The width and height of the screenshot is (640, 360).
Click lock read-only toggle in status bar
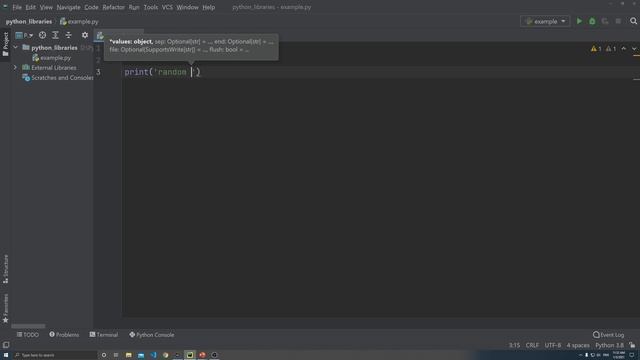(632, 345)
